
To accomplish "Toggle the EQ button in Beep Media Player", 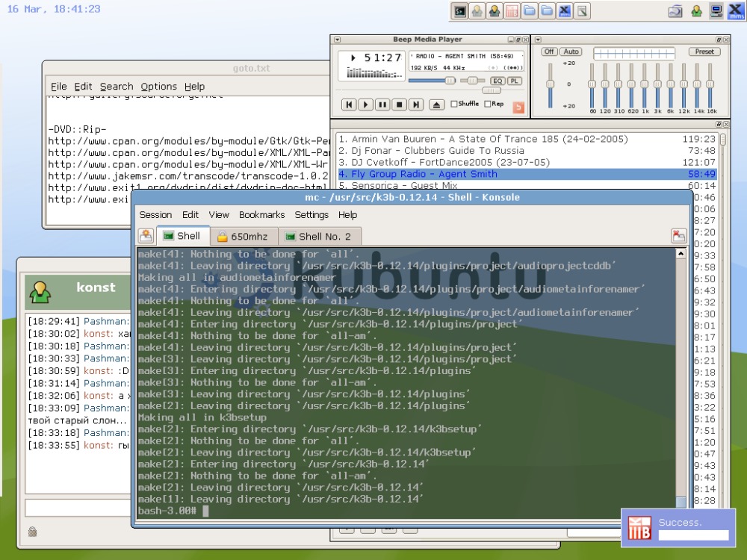I will point(498,81).
